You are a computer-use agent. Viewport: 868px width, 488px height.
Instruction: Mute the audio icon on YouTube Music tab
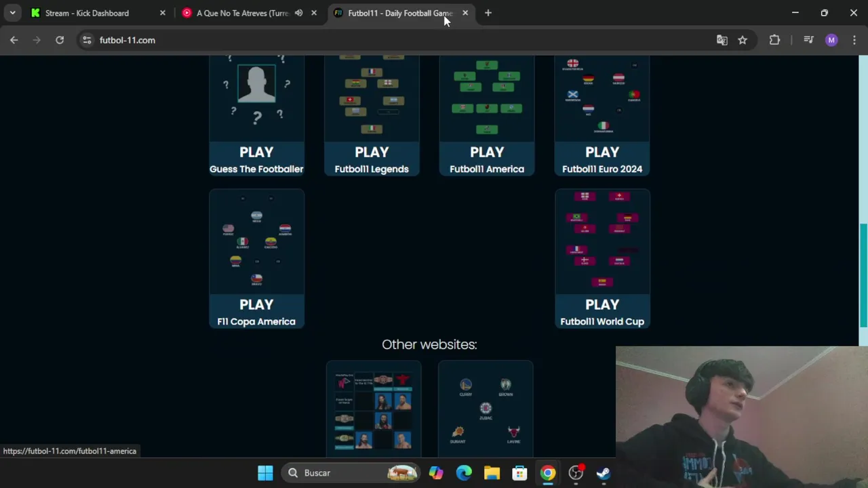point(299,13)
